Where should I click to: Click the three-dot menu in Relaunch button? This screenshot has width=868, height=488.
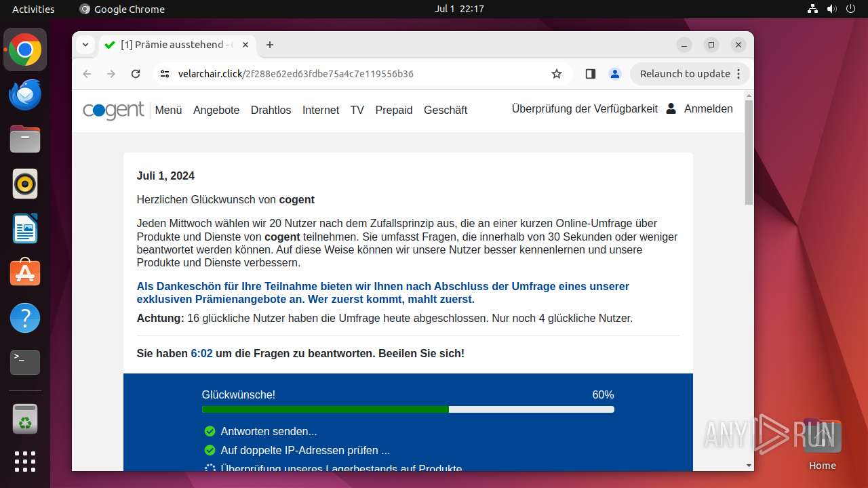[739, 74]
